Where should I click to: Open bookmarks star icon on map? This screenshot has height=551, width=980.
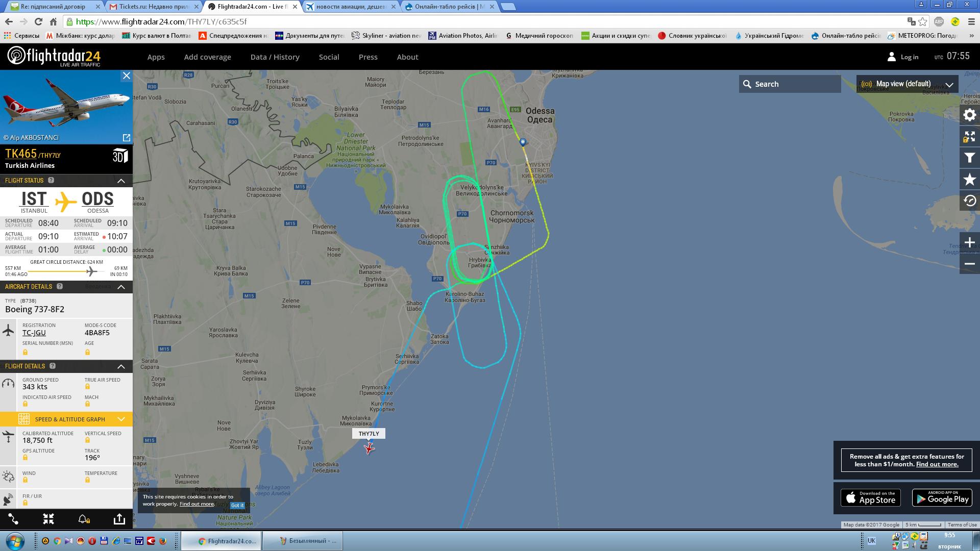pyautogui.click(x=969, y=180)
